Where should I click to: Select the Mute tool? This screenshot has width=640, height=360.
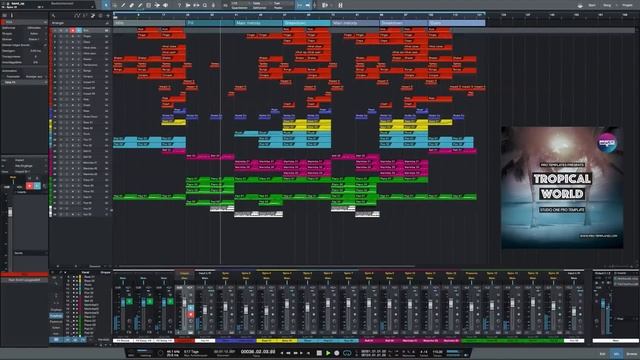(149, 5)
